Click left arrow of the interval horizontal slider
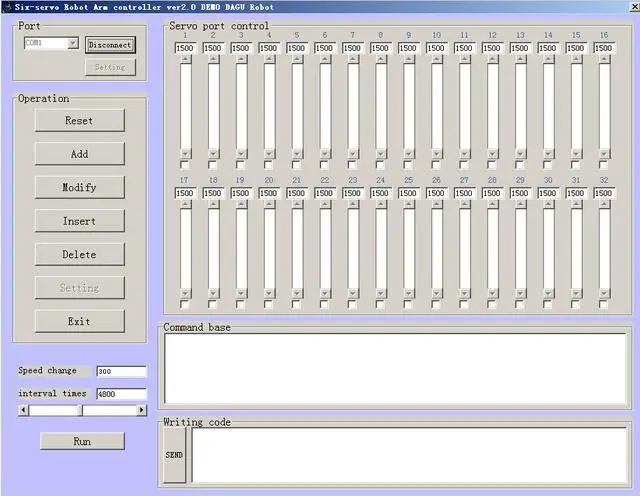 (24, 410)
